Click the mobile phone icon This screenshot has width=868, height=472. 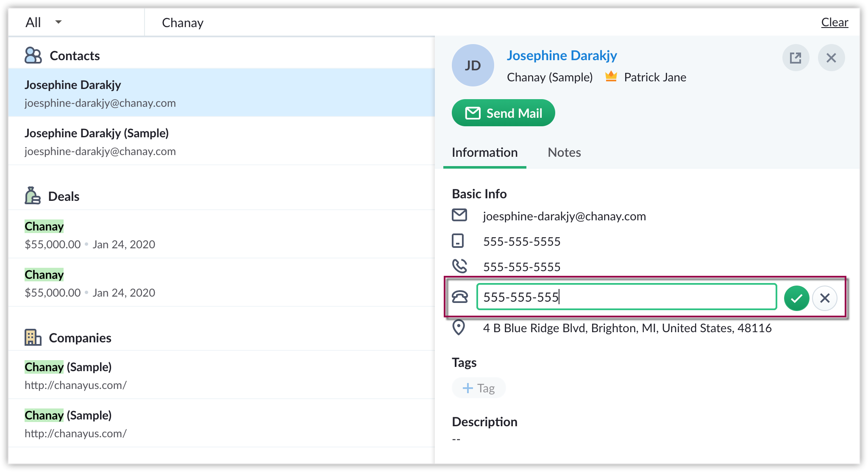458,241
